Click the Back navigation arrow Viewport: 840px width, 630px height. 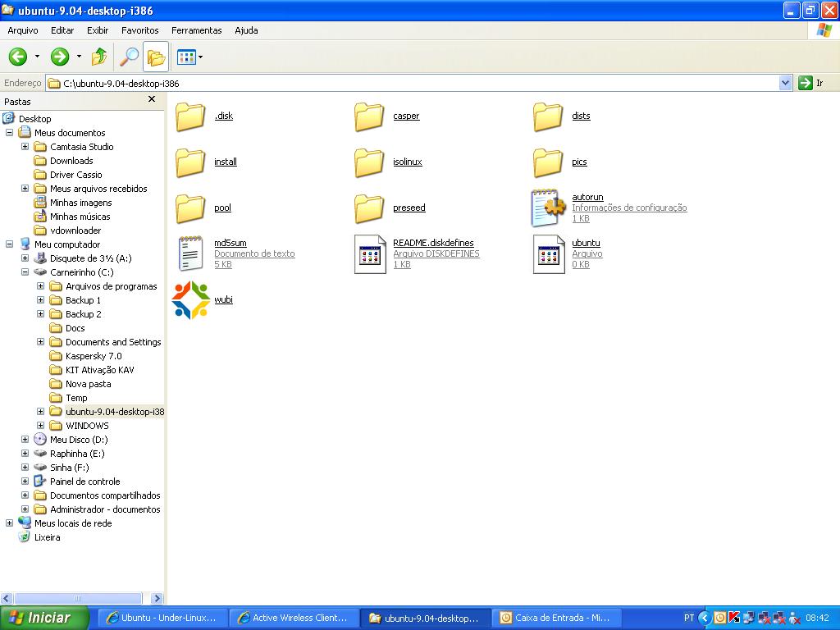[x=18, y=57]
